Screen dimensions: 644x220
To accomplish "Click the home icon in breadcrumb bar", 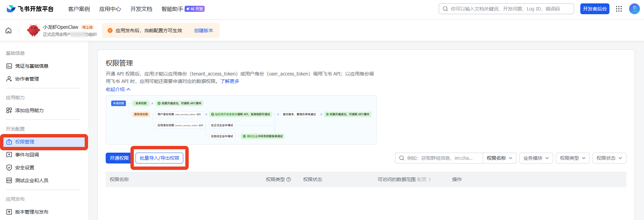I will (x=8, y=30).
